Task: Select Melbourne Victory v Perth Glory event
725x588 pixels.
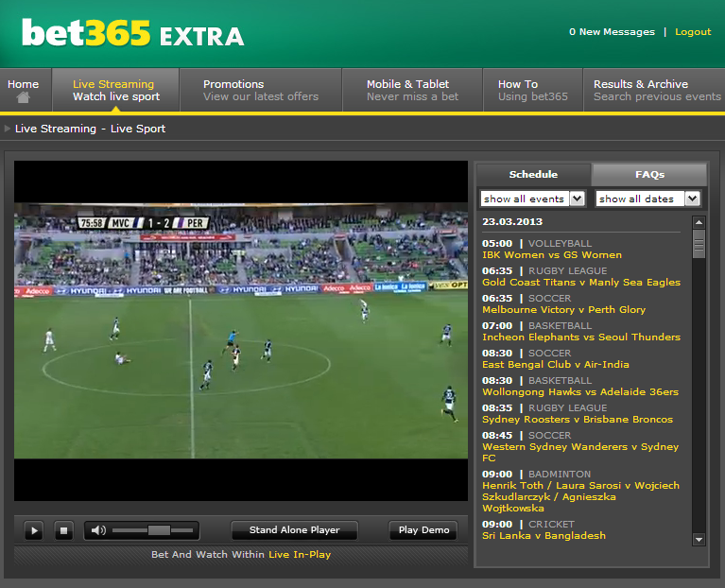Action: point(563,310)
